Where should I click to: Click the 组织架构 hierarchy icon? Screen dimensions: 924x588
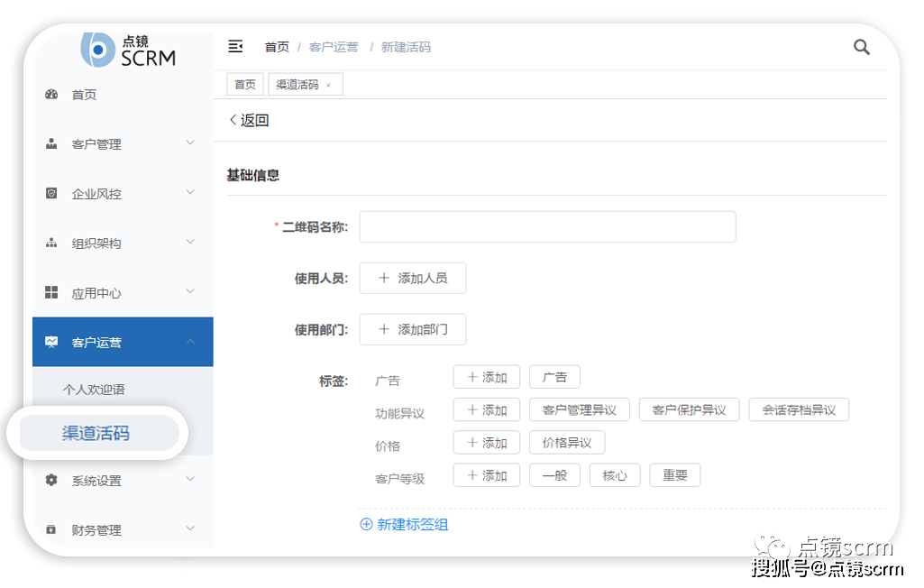click(x=51, y=243)
